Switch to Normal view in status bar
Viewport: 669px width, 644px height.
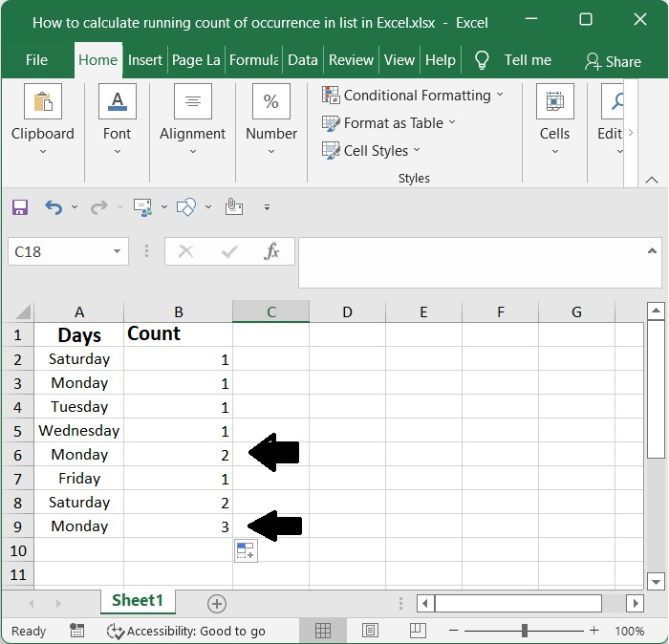323,631
